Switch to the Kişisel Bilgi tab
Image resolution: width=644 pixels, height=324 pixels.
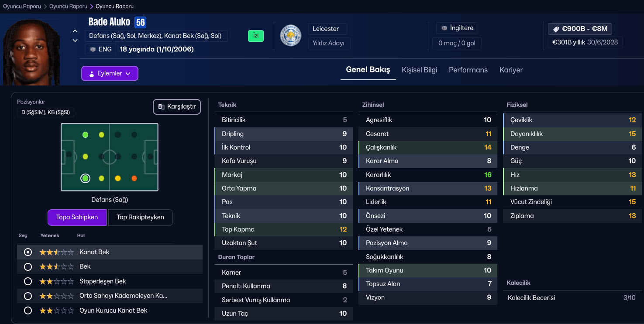(x=419, y=70)
